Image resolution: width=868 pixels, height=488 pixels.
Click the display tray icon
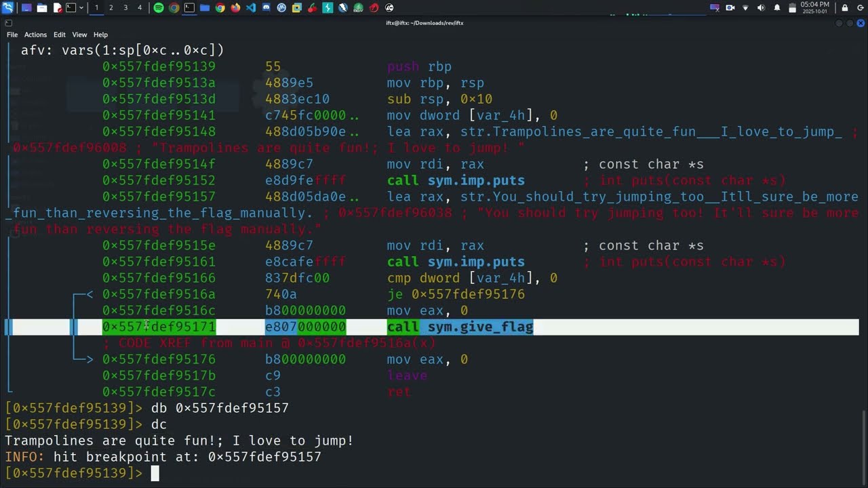tap(715, 8)
